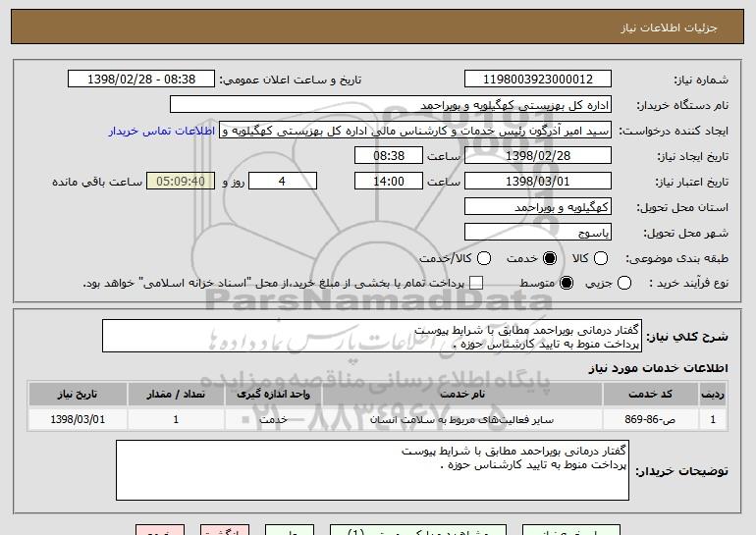Select the کالا radio button
This screenshot has height=535, width=756.
[x=601, y=259]
